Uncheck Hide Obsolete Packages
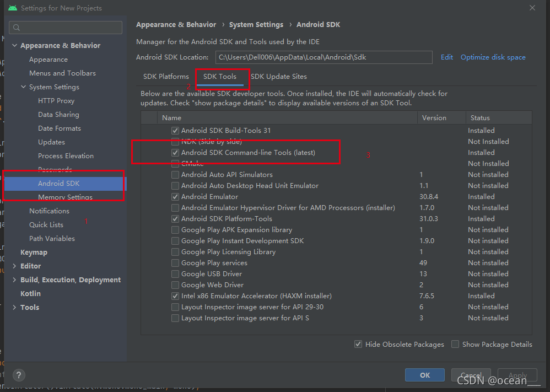 tap(358, 344)
